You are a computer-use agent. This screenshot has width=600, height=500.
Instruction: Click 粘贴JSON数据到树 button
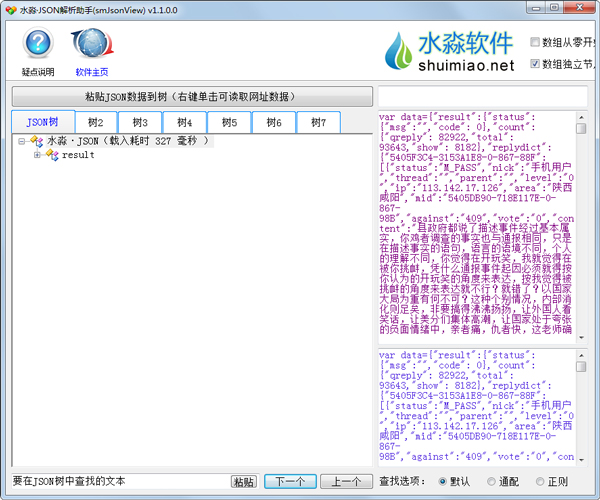click(x=192, y=96)
